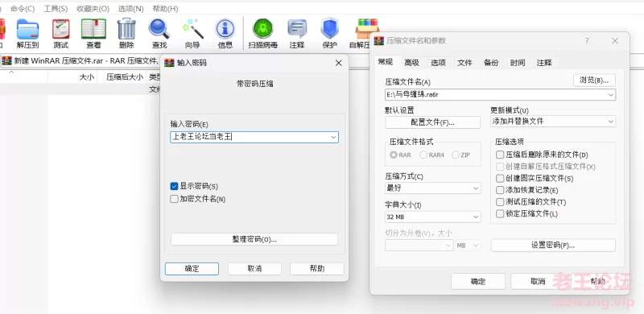Uncheck the 显示密码 checkbox
This screenshot has height=314, width=644.
tap(174, 186)
